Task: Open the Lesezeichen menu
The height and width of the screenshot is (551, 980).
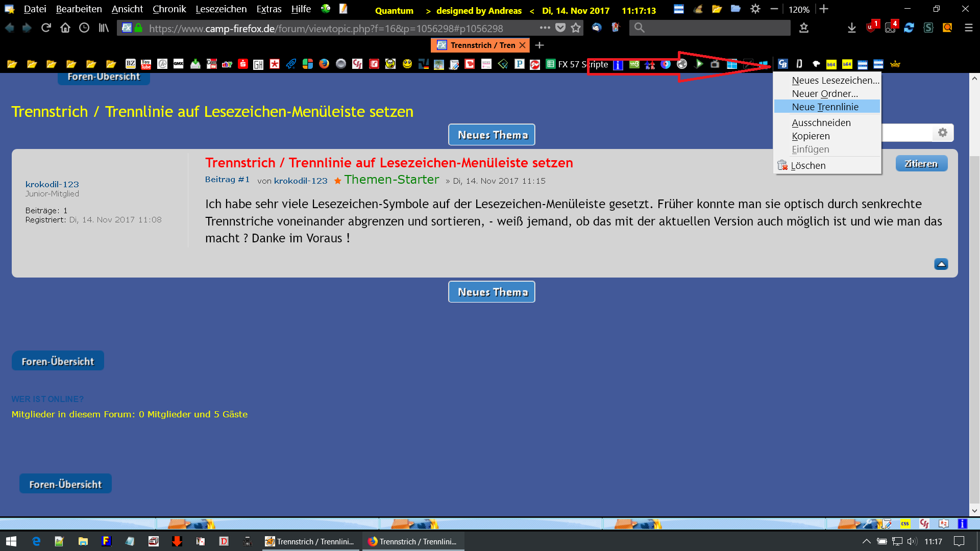Action: (221, 9)
